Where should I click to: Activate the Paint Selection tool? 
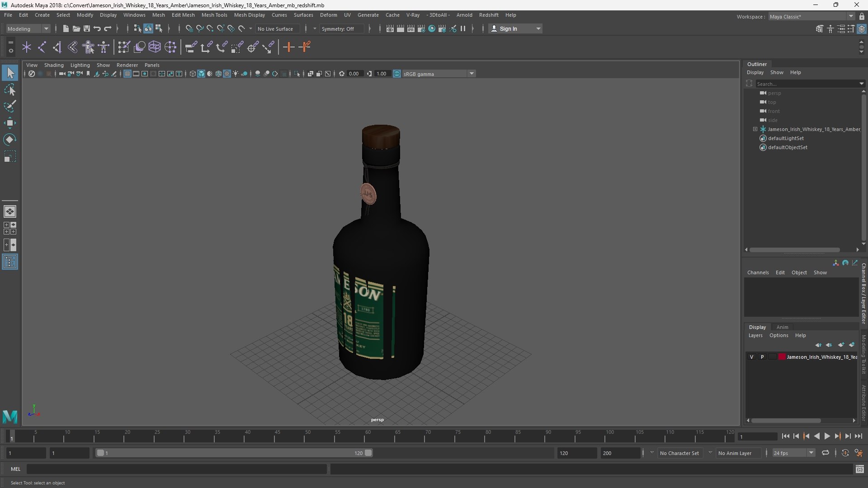pyautogui.click(x=10, y=106)
